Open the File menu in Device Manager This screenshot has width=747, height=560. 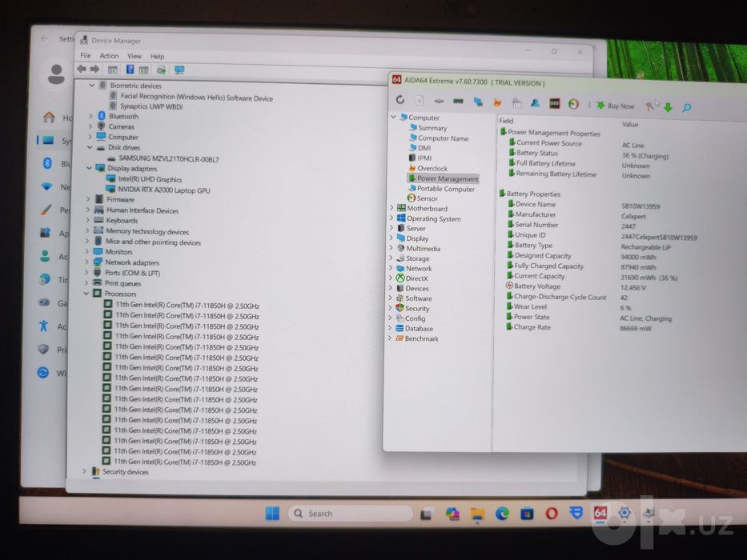(x=86, y=55)
